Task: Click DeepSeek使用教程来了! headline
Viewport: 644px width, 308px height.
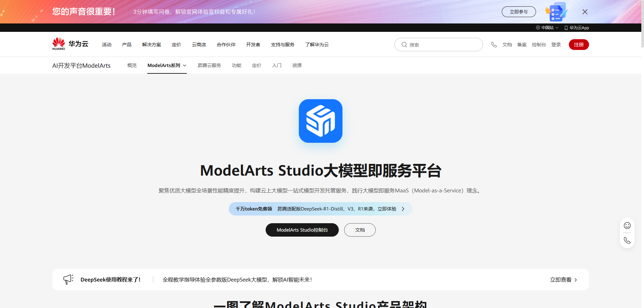Action: pyautogui.click(x=111, y=280)
